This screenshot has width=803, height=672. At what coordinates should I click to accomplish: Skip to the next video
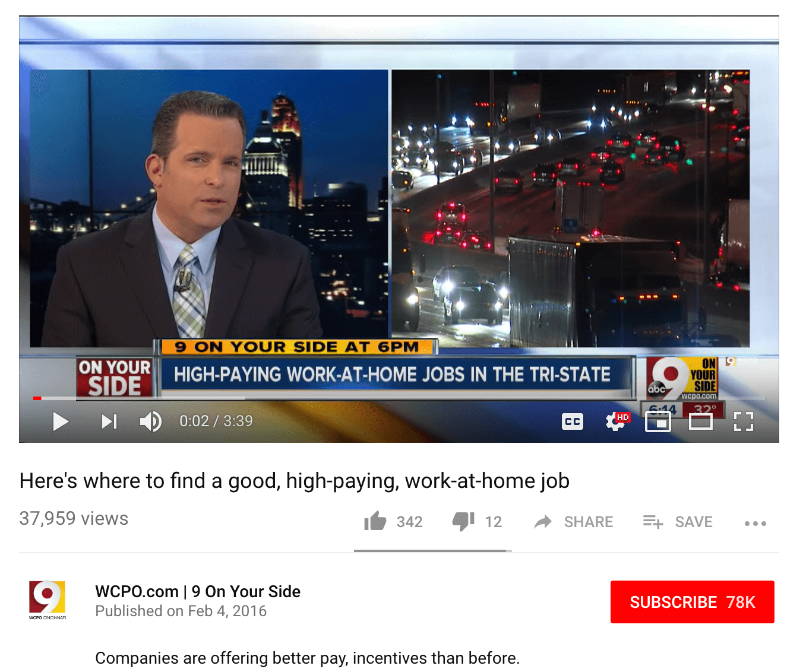point(109,421)
